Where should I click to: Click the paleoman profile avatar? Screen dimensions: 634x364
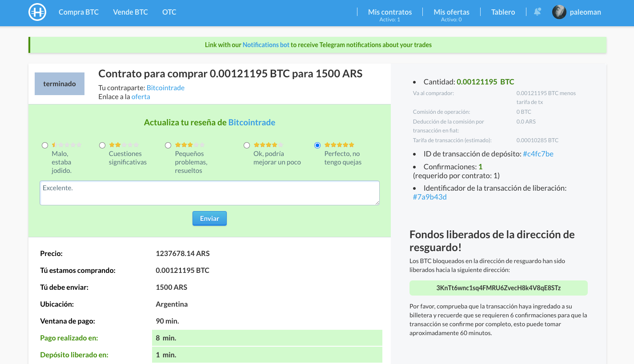click(x=559, y=12)
